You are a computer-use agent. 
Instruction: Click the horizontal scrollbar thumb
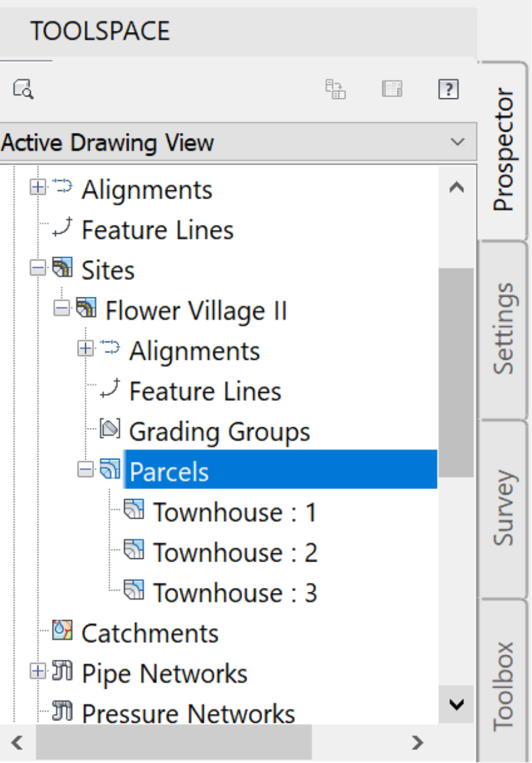click(174, 742)
